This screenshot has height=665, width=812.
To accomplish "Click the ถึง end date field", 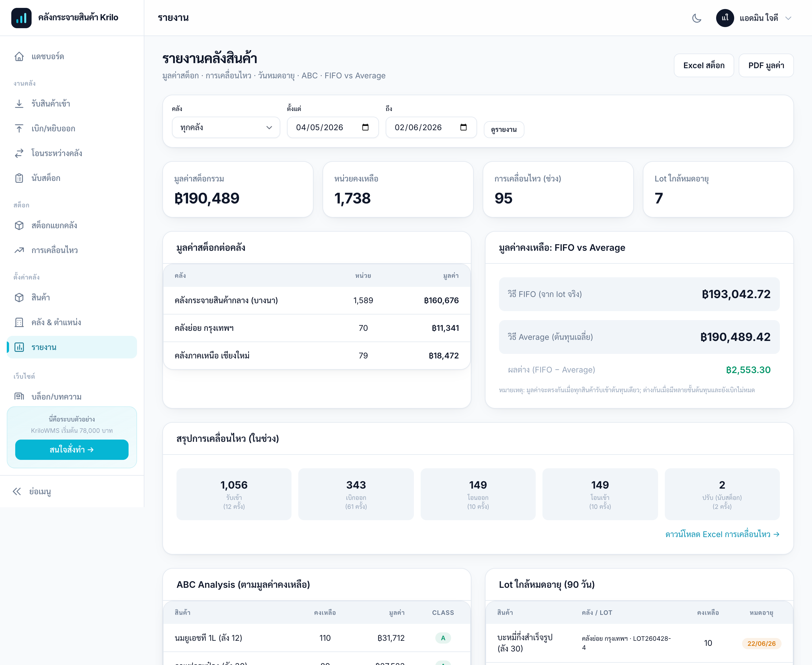I will click(431, 127).
